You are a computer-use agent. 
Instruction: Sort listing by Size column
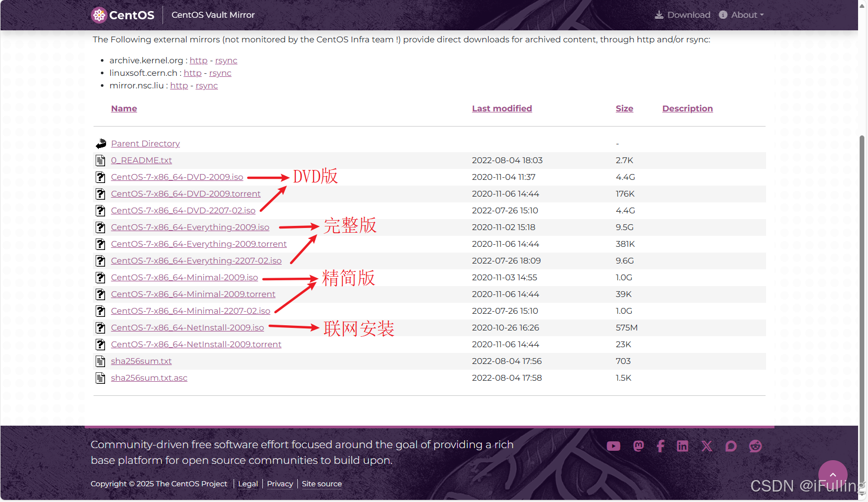point(624,109)
